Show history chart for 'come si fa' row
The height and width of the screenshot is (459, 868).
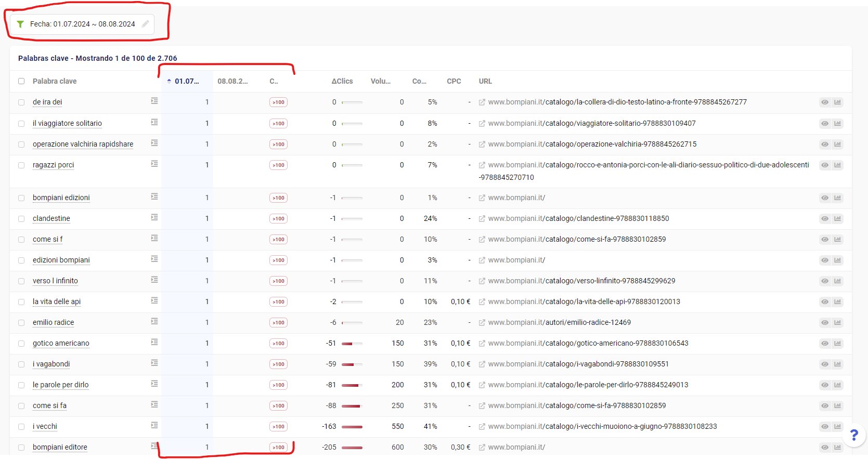837,405
